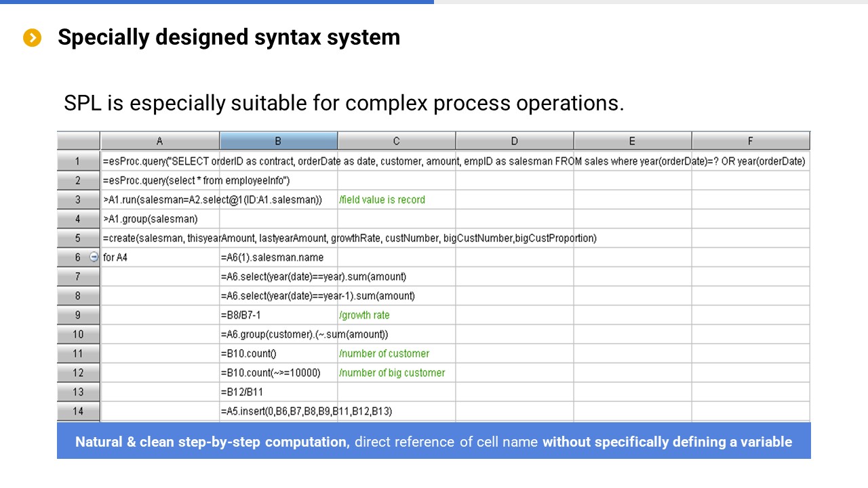The image size is (868, 488).
Task: Click the column D header
Action: (514, 141)
